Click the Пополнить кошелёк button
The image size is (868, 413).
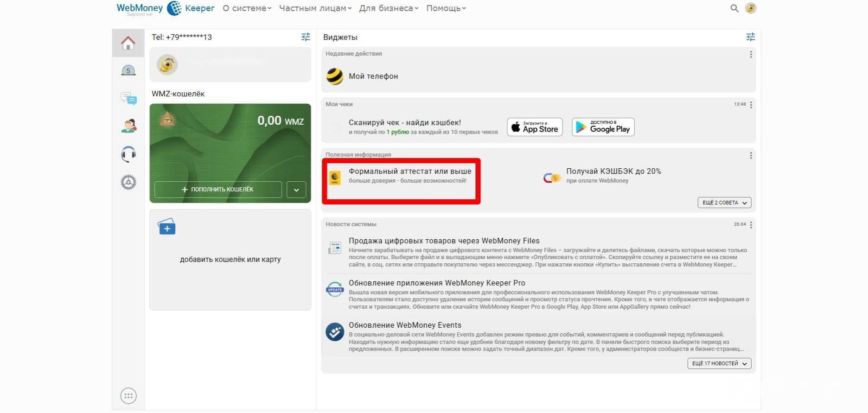click(218, 190)
